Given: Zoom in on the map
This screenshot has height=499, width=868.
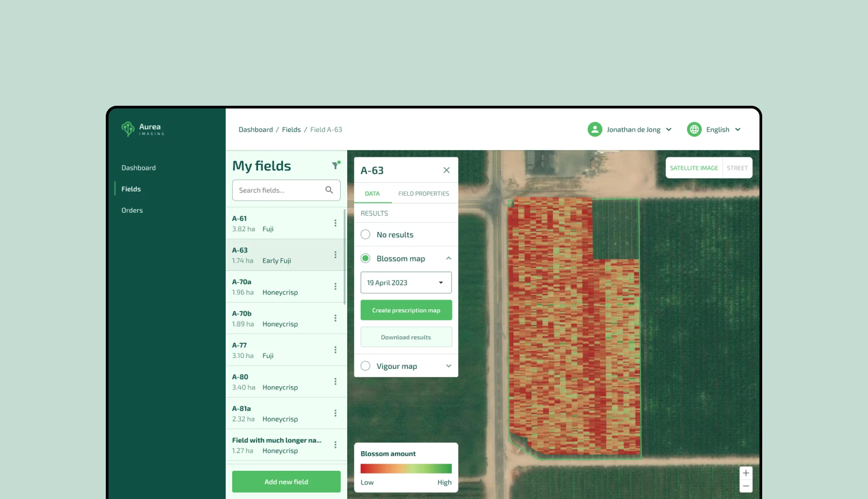Looking at the screenshot, I should click(x=746, y=473).
